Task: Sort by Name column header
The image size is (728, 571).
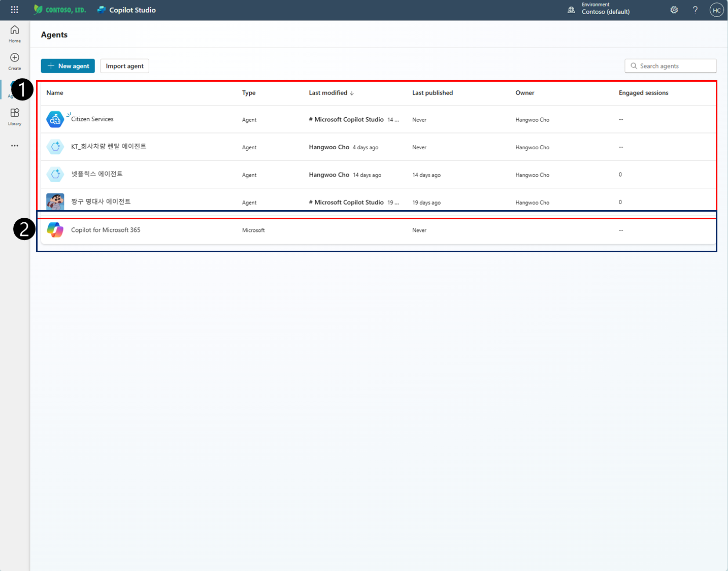Action: coord(55,93)
